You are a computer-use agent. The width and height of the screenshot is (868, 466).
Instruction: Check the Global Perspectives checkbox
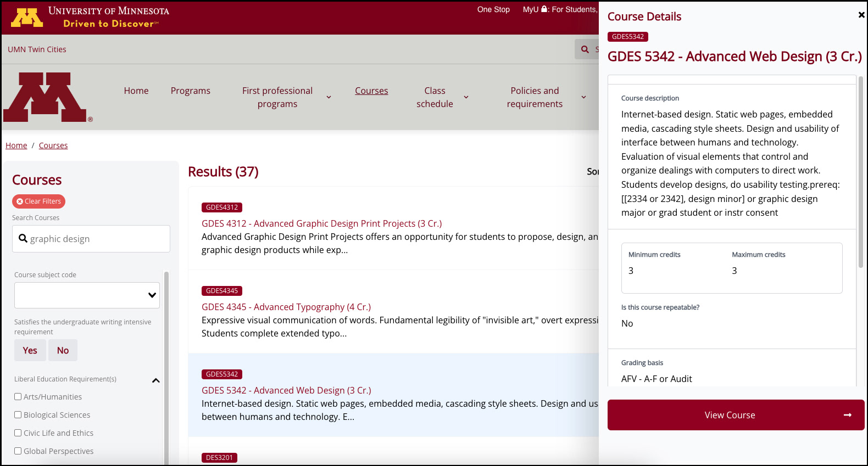point(18,451)
